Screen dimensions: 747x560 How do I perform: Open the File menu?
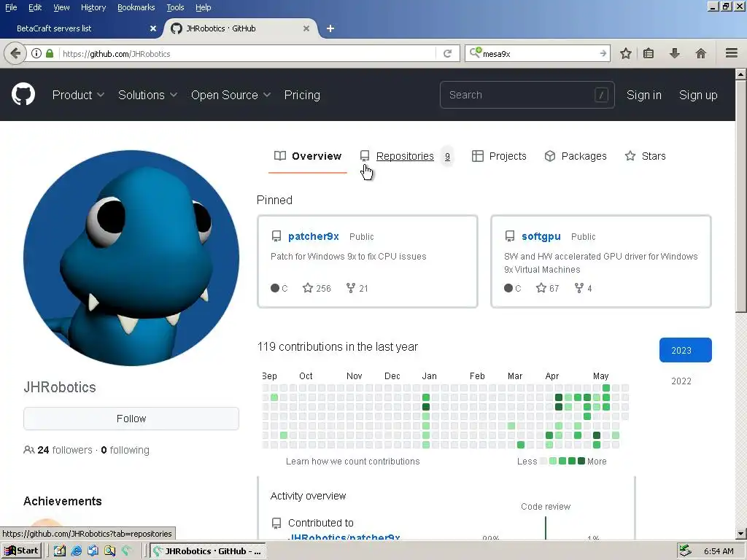click(11, 7)
